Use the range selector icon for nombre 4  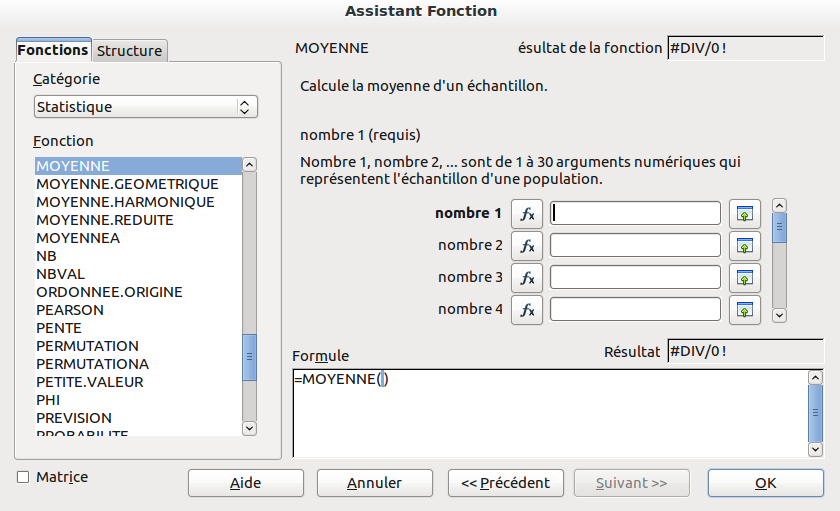point(744,310)
